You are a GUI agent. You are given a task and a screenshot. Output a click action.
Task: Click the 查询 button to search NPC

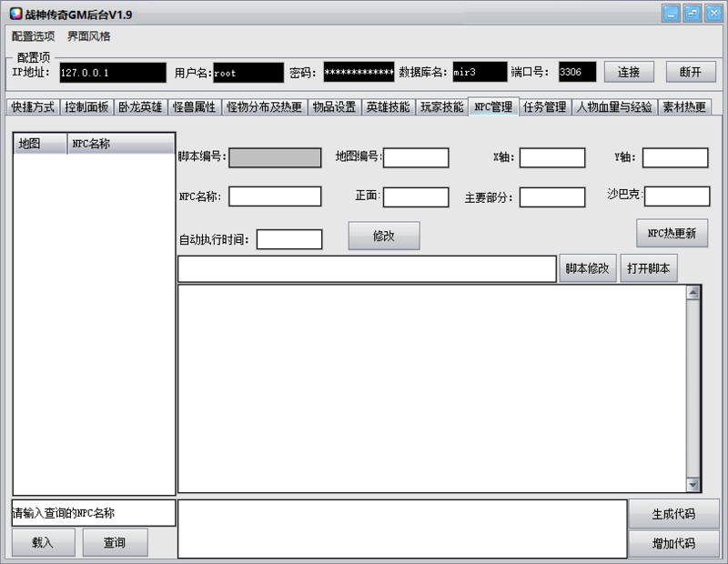[x=116, y=542]
